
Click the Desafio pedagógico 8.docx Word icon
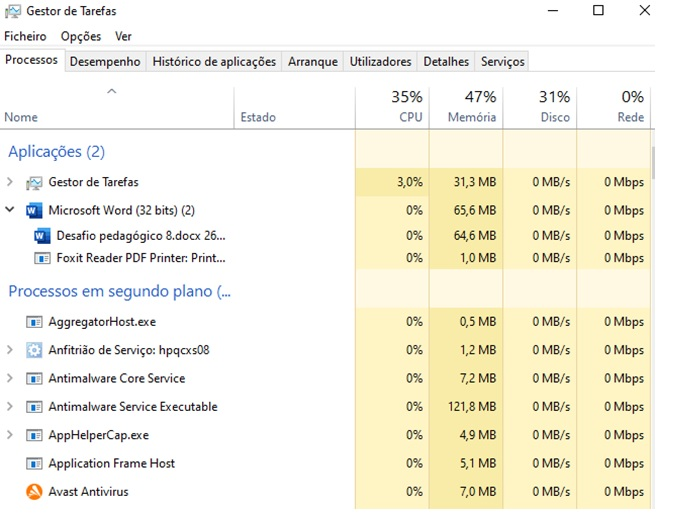coord(42,236)
